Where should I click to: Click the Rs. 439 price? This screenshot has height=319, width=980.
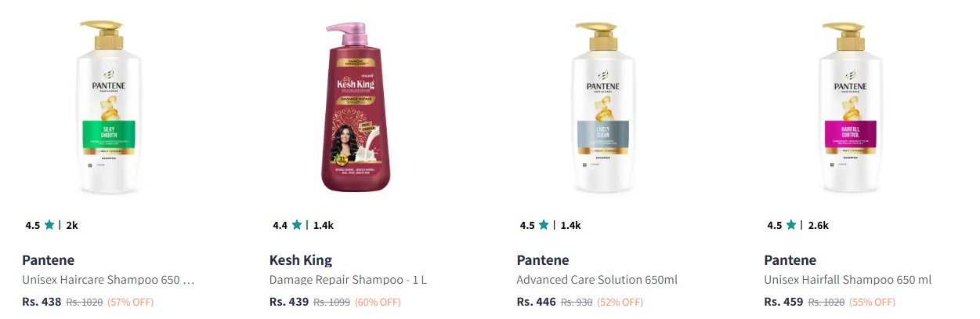[289, 302]
